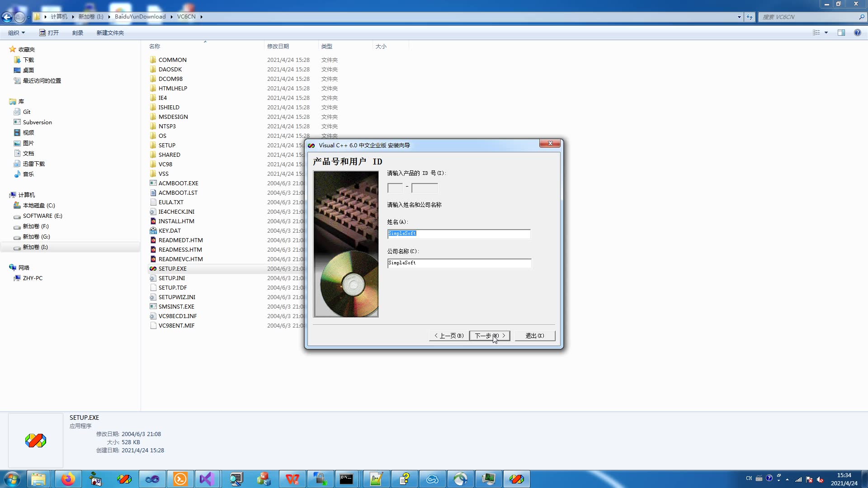Open the orange terminal-prompt icon in the taskbar
Viewport: 868px width, 488px height.
180,479
